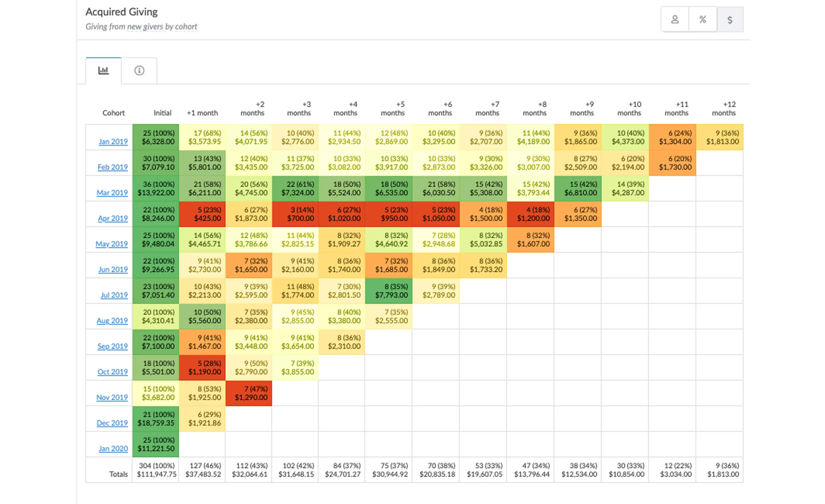
Task: Select the percent view toggle button
Action: [x=702, y=20]
